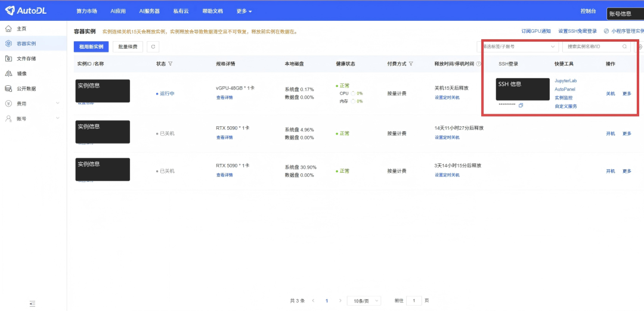Viewport: 644px width, 311px height.
Task: Open 订阅GPU通知 link
Action: 536,31
